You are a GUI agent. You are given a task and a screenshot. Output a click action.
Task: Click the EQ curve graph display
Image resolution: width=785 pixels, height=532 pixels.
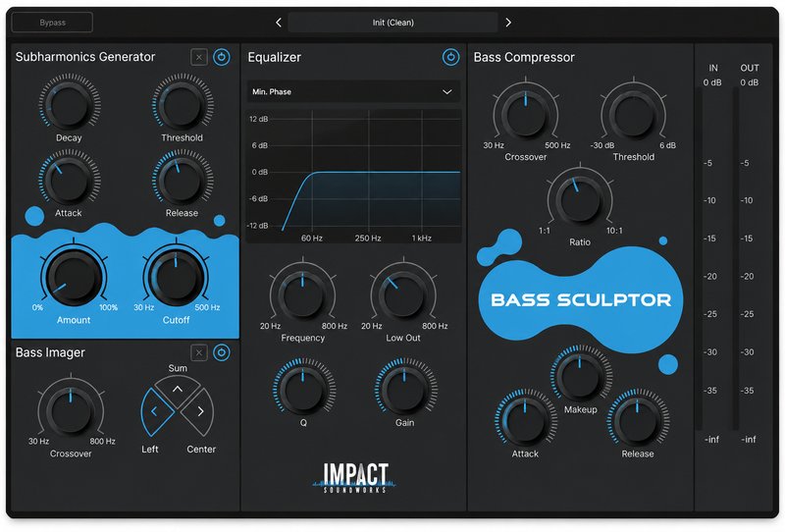pyautogui.click(x=353, y=176)
